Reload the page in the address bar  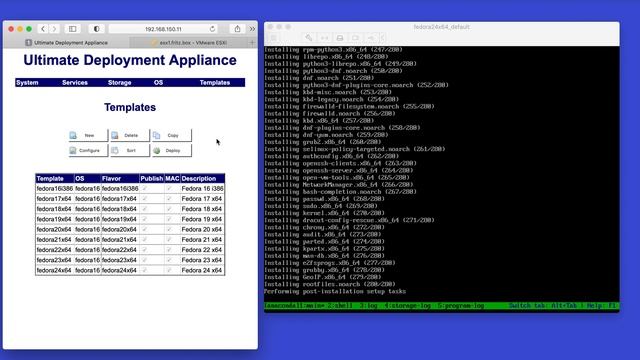tap(212, 29)
